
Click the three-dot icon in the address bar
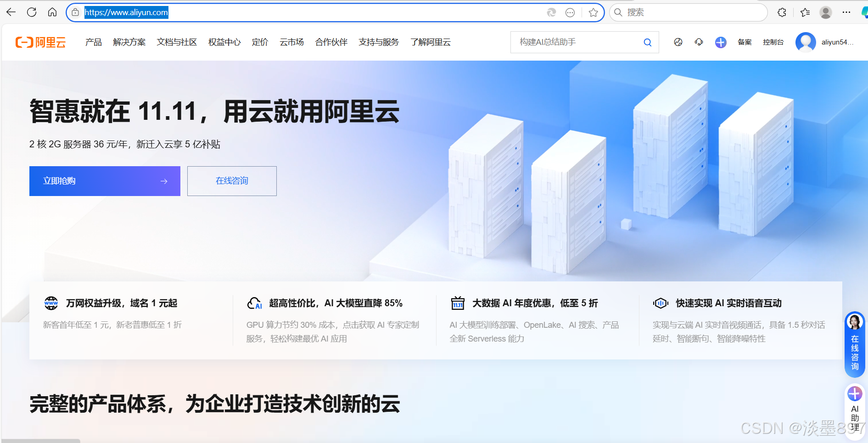click(x=570, y=12)
